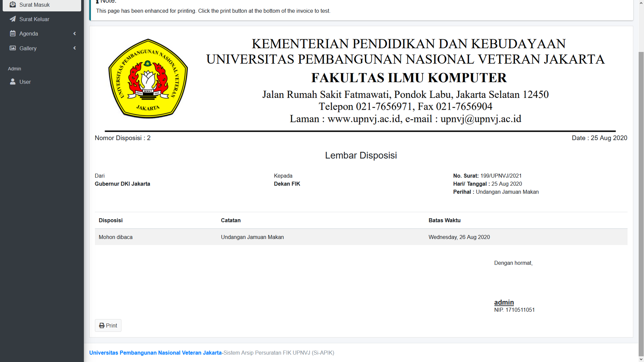Click the Agenda calendar icon
Viewport: 644px width, 362px height.
pos(13,34)
